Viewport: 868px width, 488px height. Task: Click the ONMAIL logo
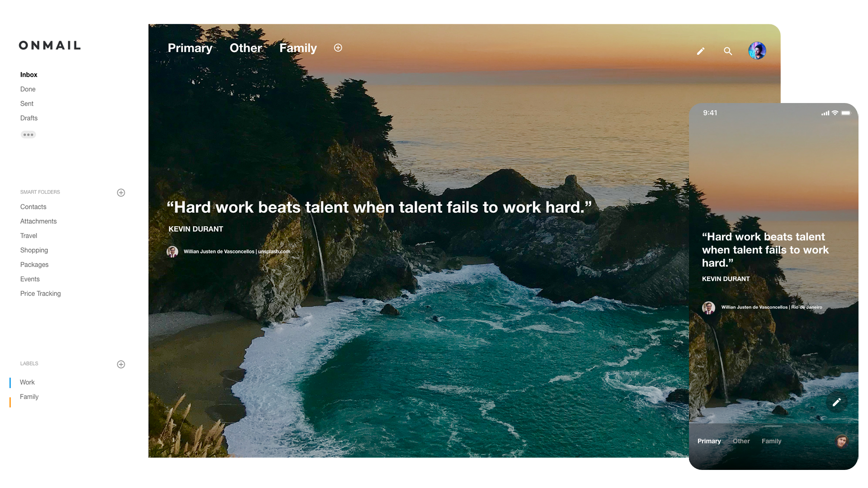(x=50, y=45)
